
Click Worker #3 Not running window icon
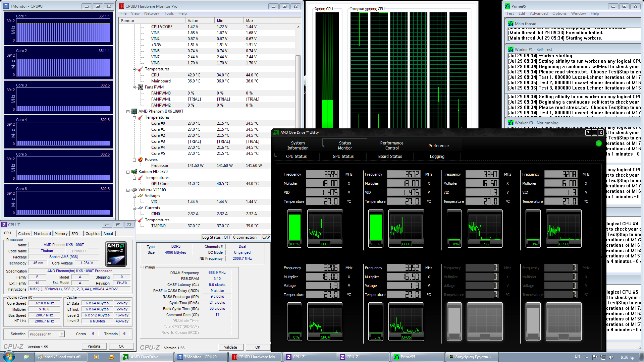(511, 123)
